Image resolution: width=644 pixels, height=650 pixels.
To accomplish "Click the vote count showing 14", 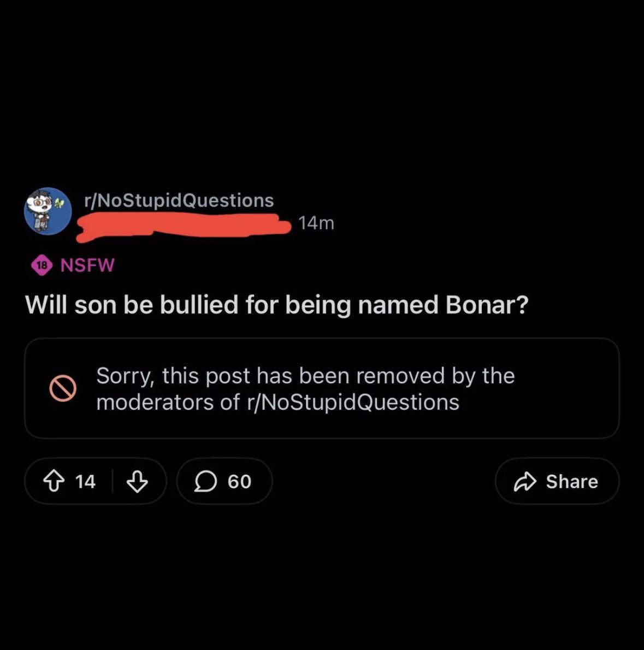I will (86, 481).
